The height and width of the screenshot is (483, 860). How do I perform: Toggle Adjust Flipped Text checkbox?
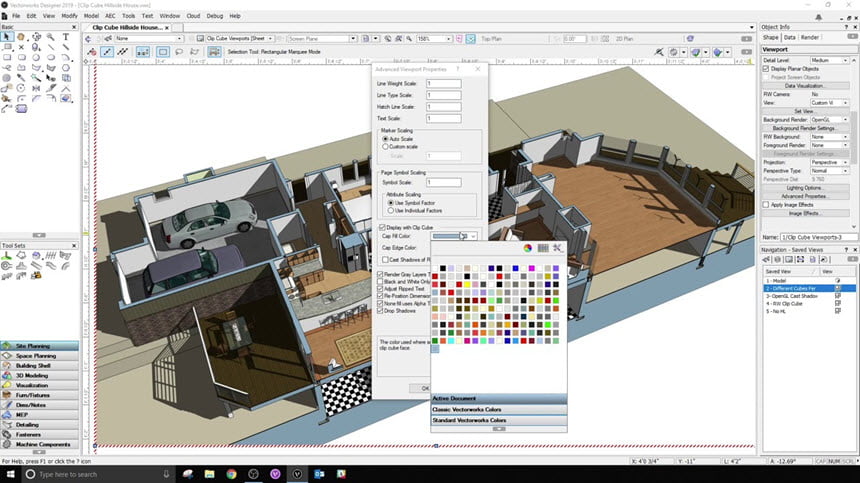[x=380, y=288]
